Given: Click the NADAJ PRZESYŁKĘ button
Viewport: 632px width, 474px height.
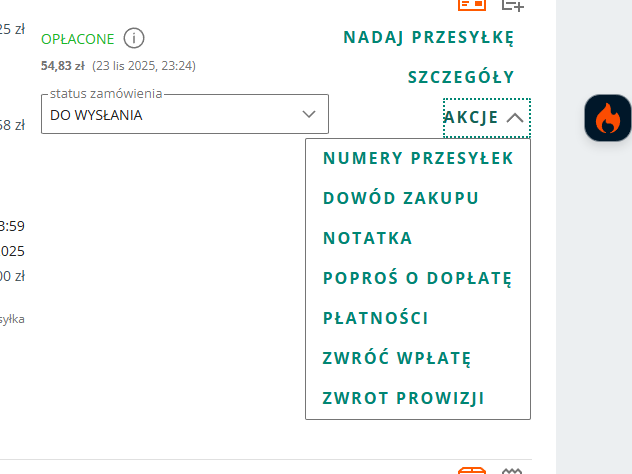Looking at the screenshot, I should coord(428,38).
